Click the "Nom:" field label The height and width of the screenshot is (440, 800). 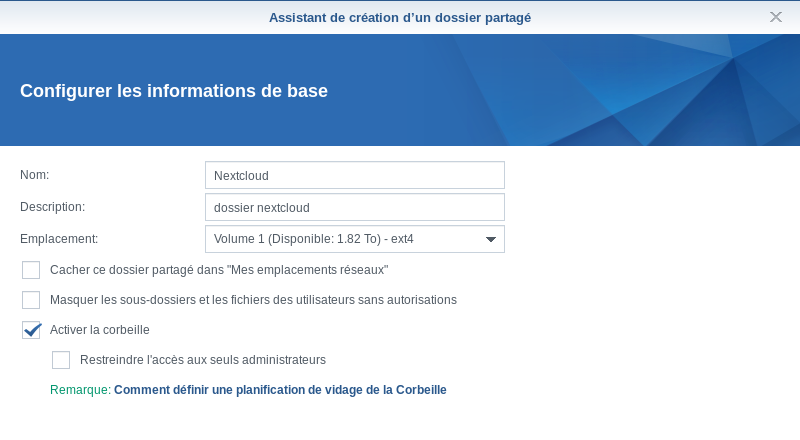pyautogui.click(x=35, y=175)
